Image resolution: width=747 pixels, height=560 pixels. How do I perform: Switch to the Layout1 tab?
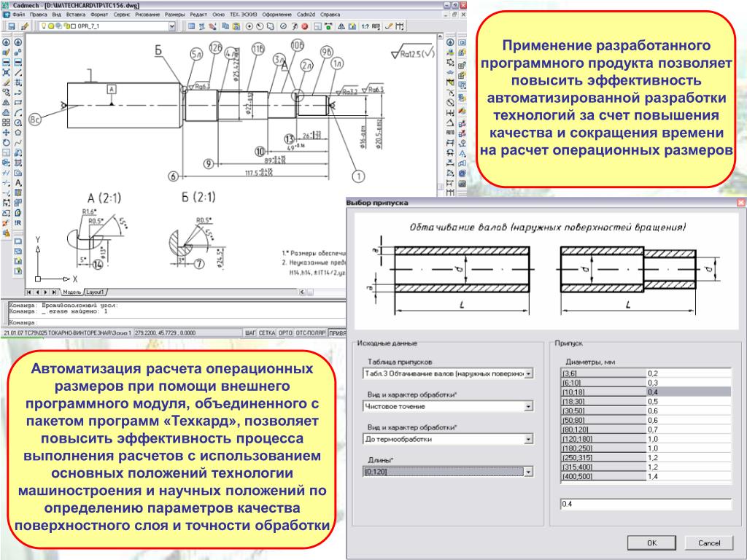tap(96, 292)
